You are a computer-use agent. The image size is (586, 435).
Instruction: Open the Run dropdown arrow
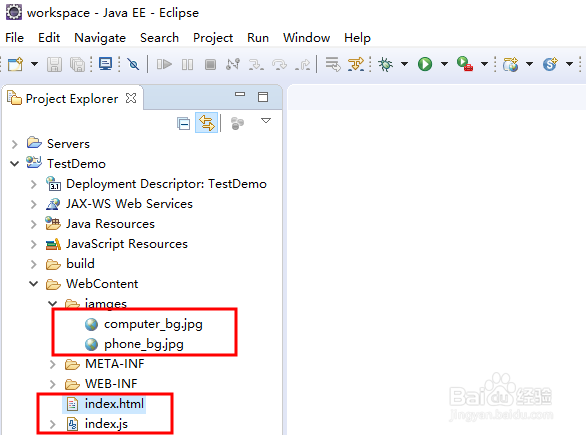point(444,64)
